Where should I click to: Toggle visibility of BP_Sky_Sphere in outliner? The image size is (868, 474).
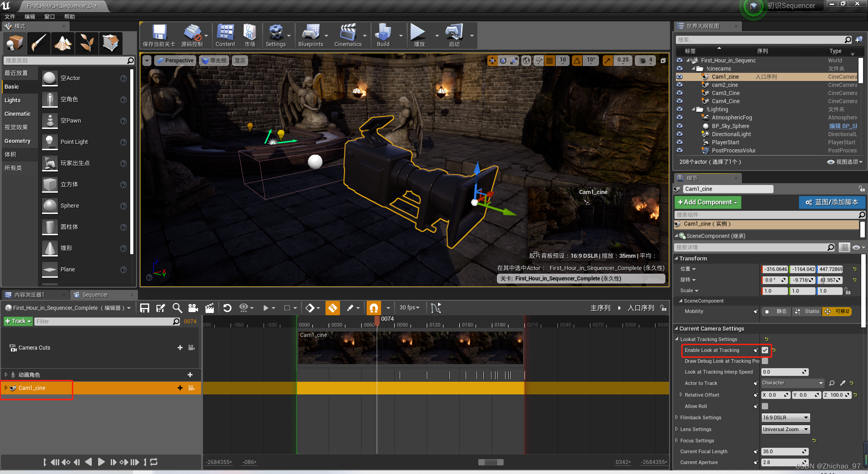point(679,126)
